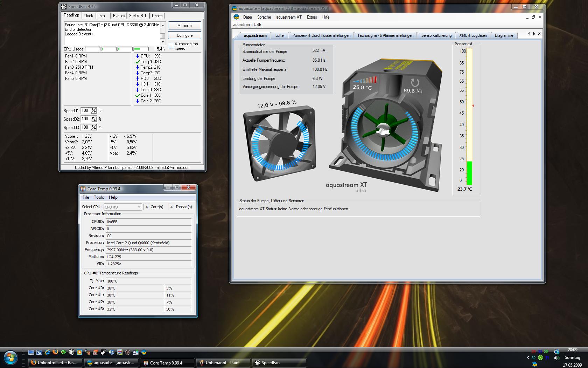Switch to the Clock tab in SpeedFan
The width and height of the screenshot is (588, 368).
click(x=88, y=16)
